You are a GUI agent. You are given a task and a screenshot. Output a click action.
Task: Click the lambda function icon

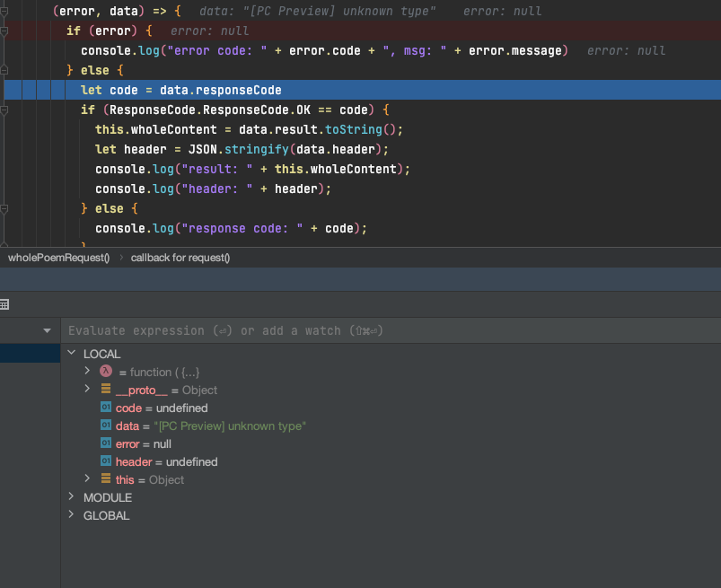(106, 371)
